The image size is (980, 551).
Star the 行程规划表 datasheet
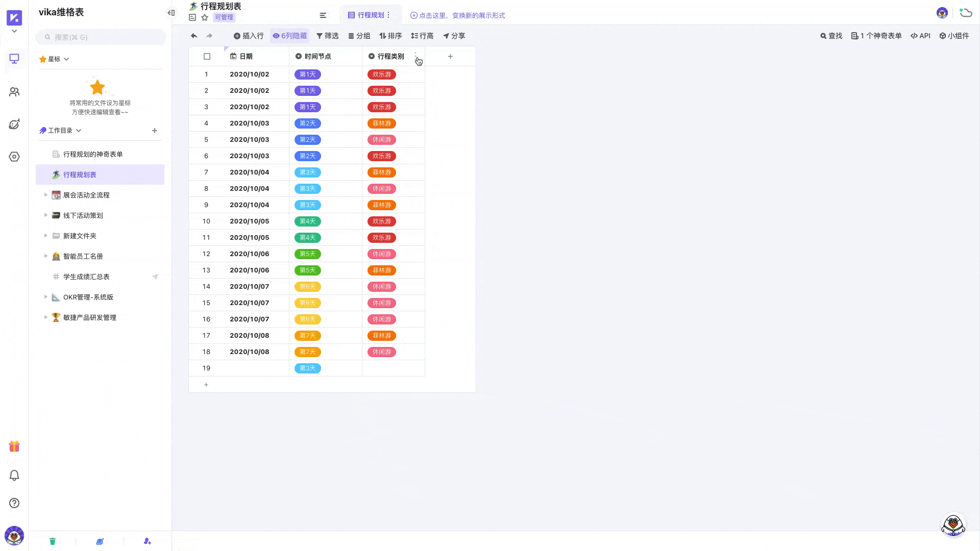205,17
